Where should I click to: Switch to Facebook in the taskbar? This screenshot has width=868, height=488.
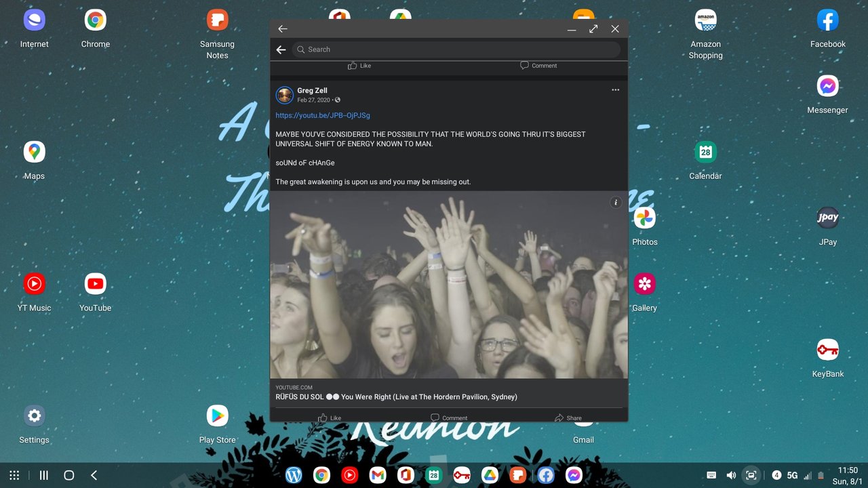click(x=546, y=476)
